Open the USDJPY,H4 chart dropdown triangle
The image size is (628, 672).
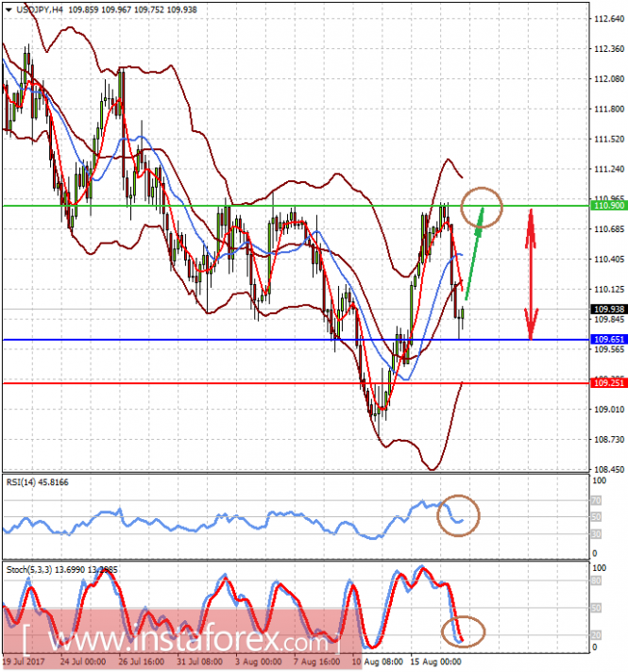pyautogui.click(x=8, y=9)
